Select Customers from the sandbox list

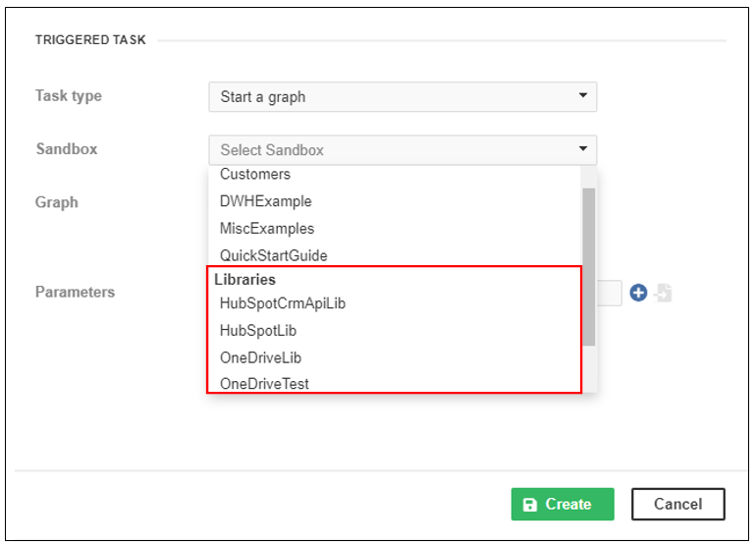(x=255, y=175)
